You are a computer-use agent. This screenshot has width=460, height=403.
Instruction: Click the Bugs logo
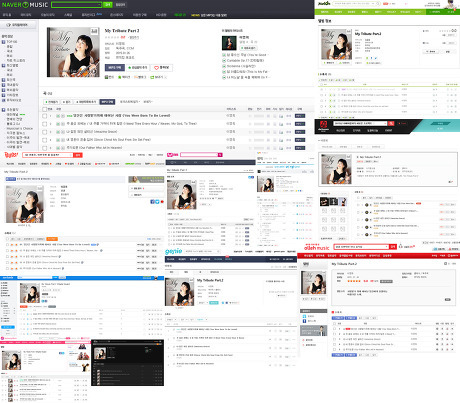[11, 155]
